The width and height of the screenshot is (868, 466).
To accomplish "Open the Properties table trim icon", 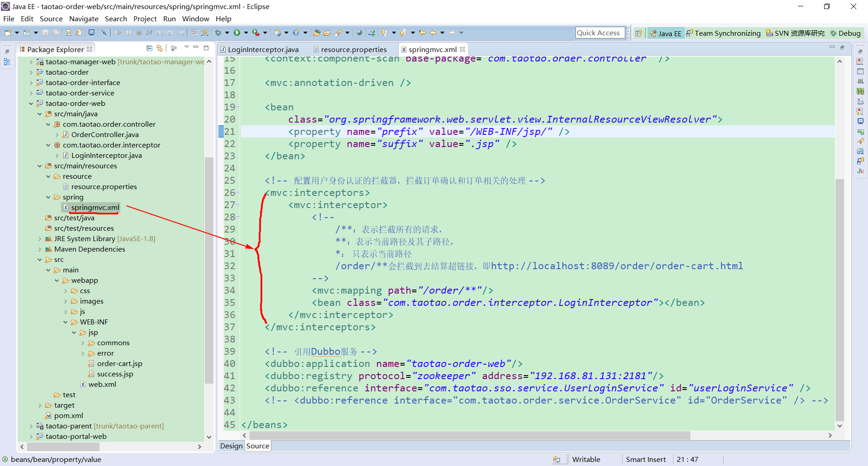I will (860, 71).
